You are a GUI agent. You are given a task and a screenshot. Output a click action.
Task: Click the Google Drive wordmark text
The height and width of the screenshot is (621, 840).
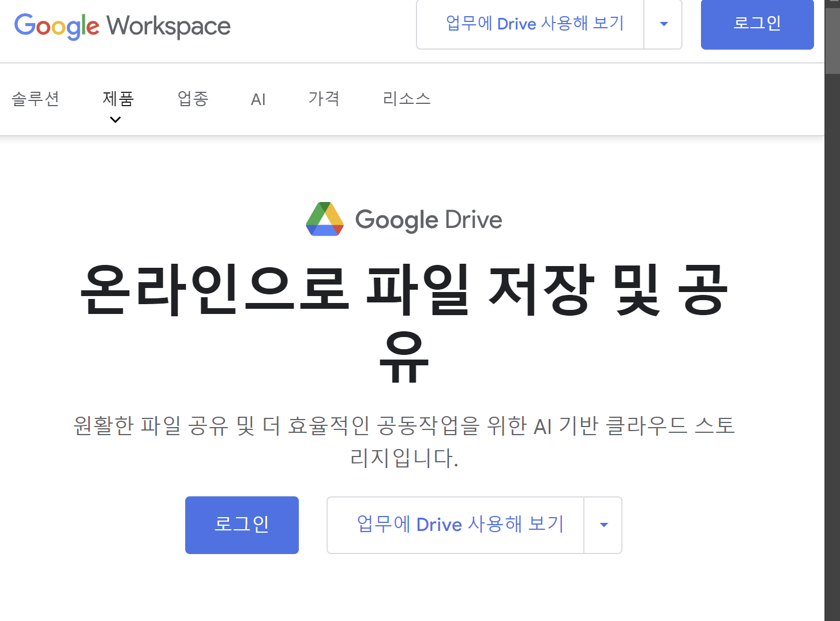click(x=429, y=220)
